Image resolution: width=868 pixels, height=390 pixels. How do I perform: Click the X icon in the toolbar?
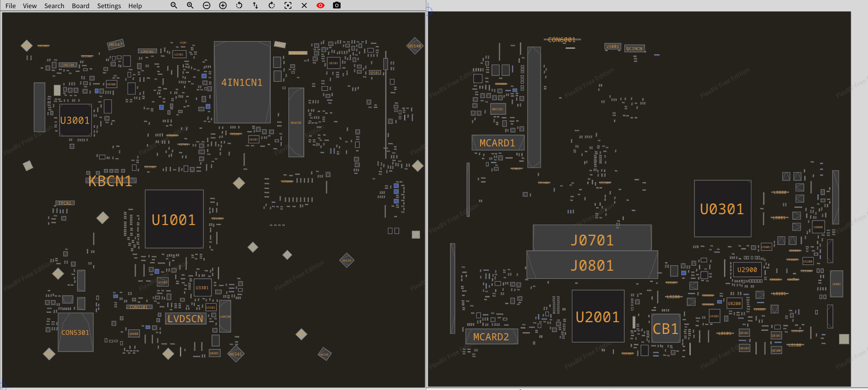pyautogui.click(x=304, y=5)
